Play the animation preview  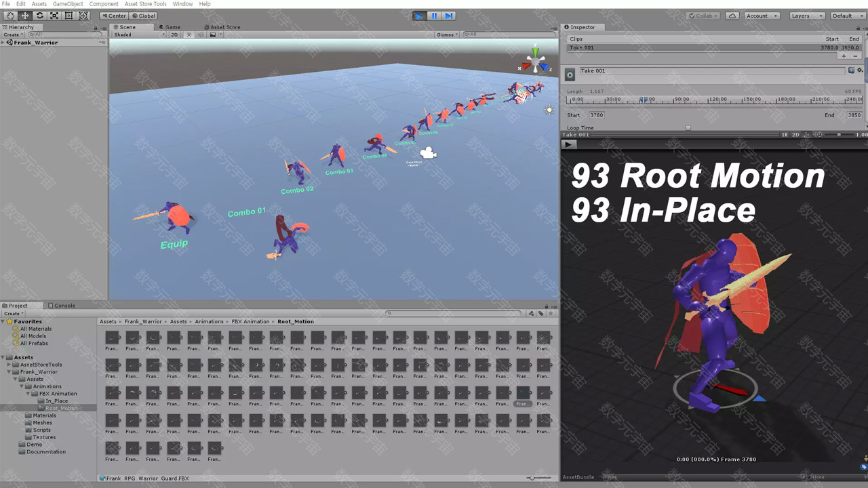569,144
